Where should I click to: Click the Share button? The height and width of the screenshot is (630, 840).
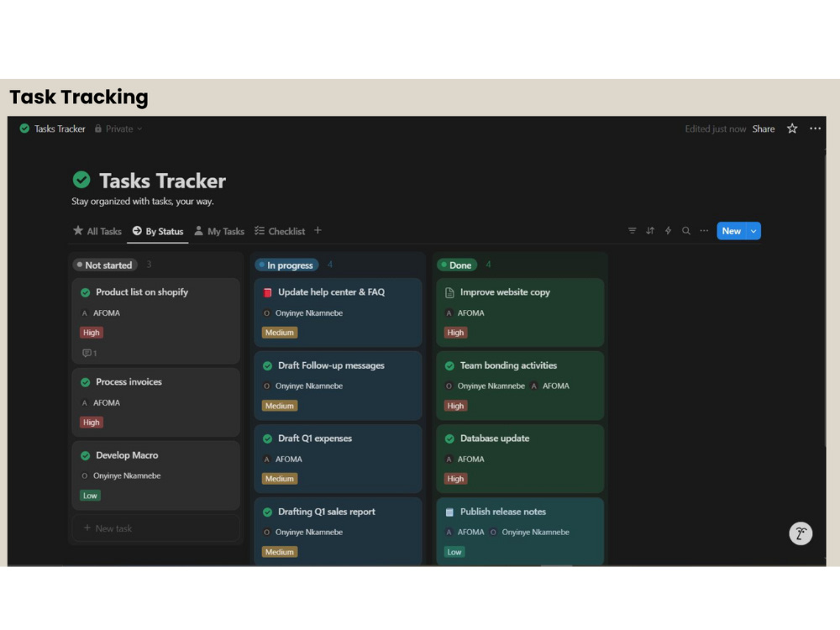[763, 129]
